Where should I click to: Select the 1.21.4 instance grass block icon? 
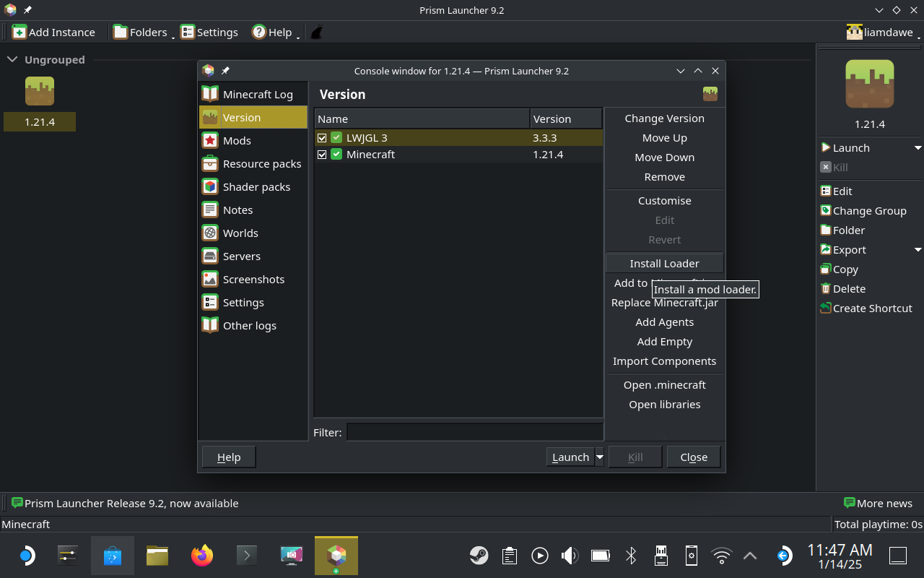[x=40, y=91]
